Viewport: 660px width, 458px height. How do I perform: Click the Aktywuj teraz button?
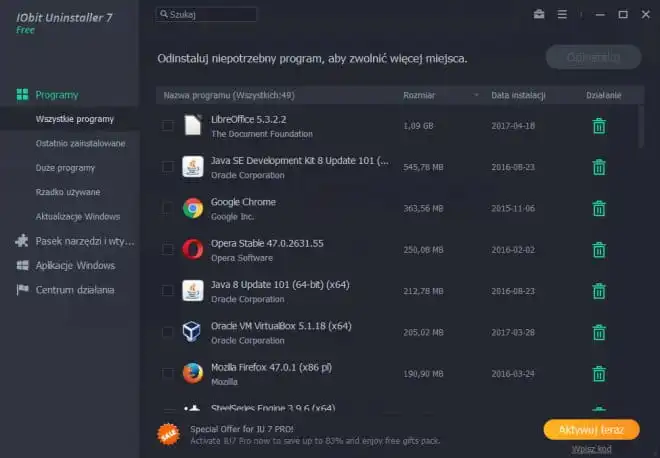(591, 430)
